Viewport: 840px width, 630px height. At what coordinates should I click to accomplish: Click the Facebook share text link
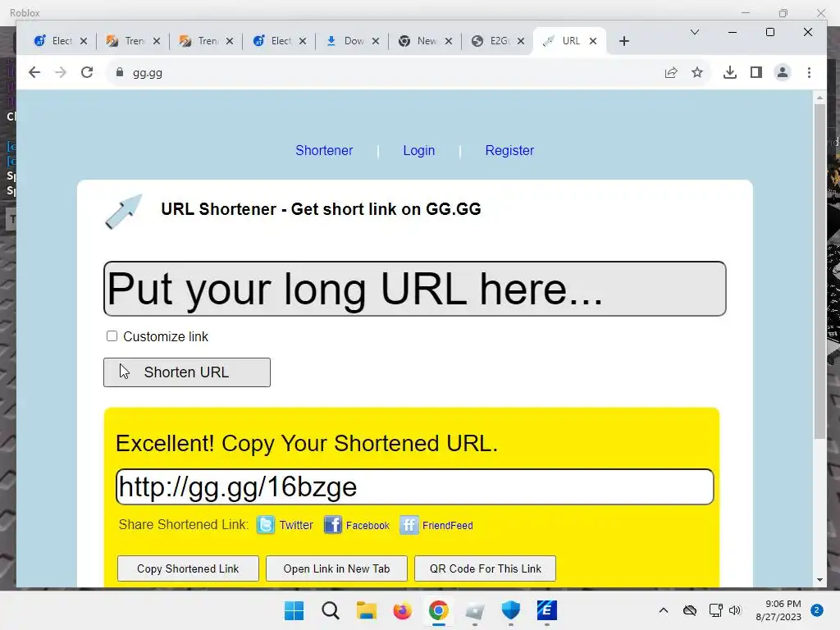[x=367, y=526]
